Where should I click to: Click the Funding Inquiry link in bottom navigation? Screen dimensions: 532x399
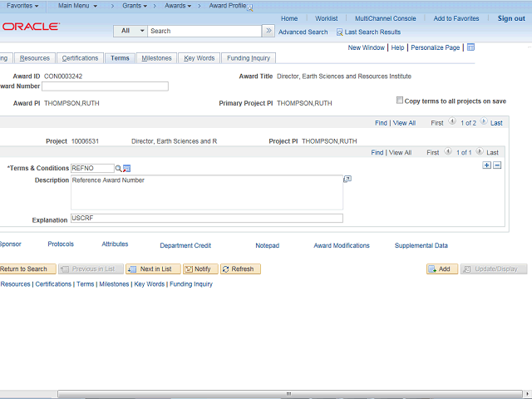191,284
